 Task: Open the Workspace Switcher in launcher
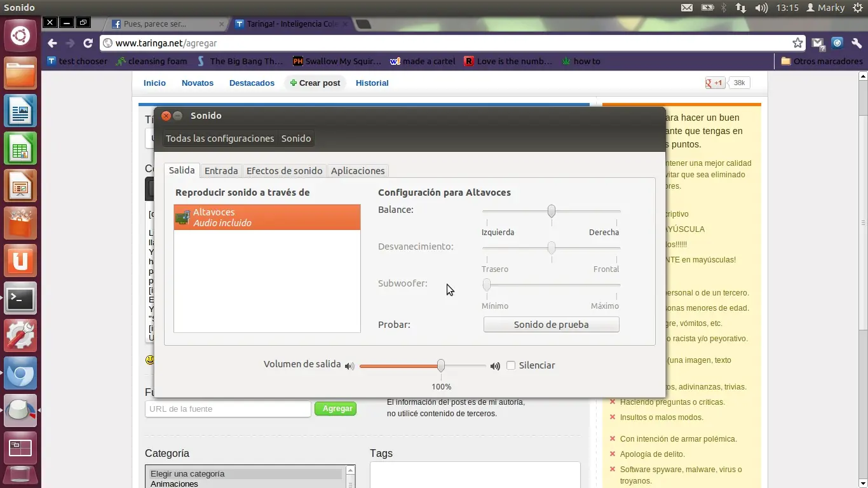coord(20,448)
